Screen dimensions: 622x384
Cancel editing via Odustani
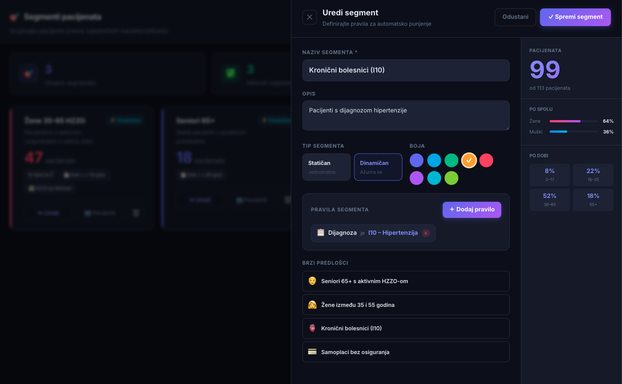[515, 17]
